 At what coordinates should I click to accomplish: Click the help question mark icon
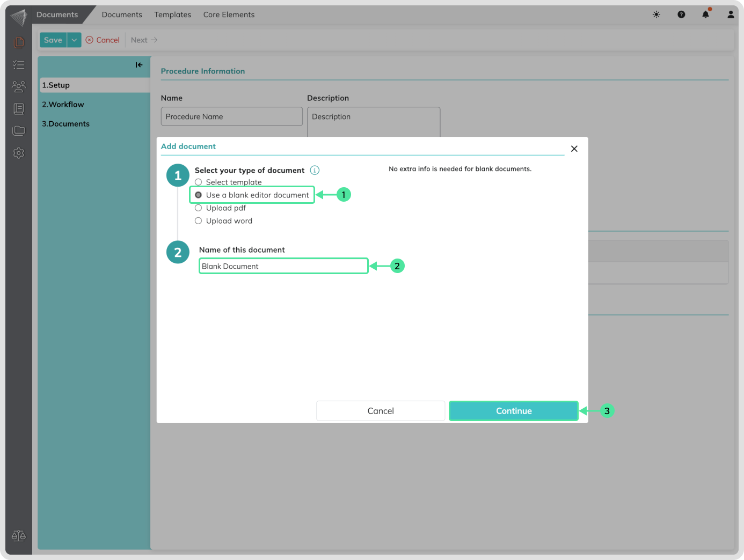click(x=681, y=14)
